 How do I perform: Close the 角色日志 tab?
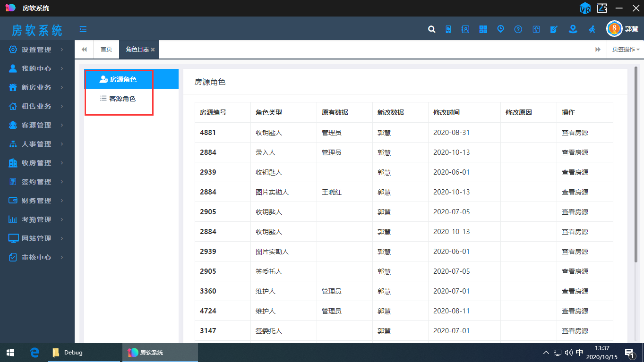[153, 50]
